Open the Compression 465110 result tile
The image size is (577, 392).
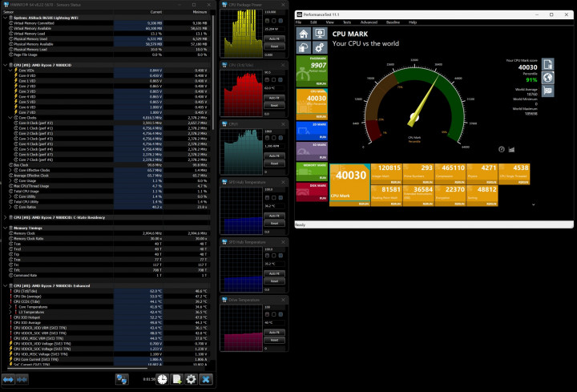pyautogui.click(x=450, y=174)
